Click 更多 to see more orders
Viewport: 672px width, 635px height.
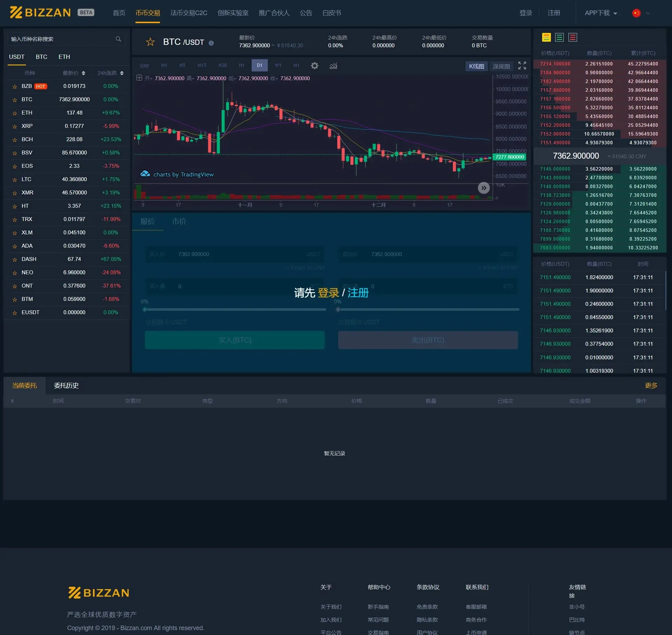(651, 385)
